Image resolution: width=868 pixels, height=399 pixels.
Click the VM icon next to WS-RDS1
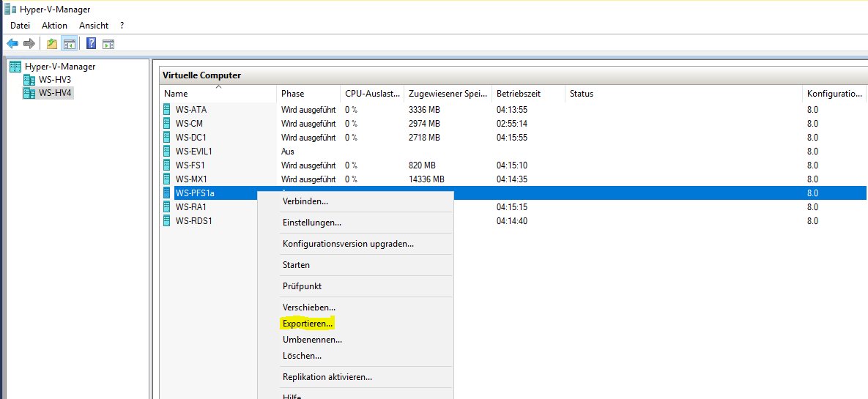(167, 220)
